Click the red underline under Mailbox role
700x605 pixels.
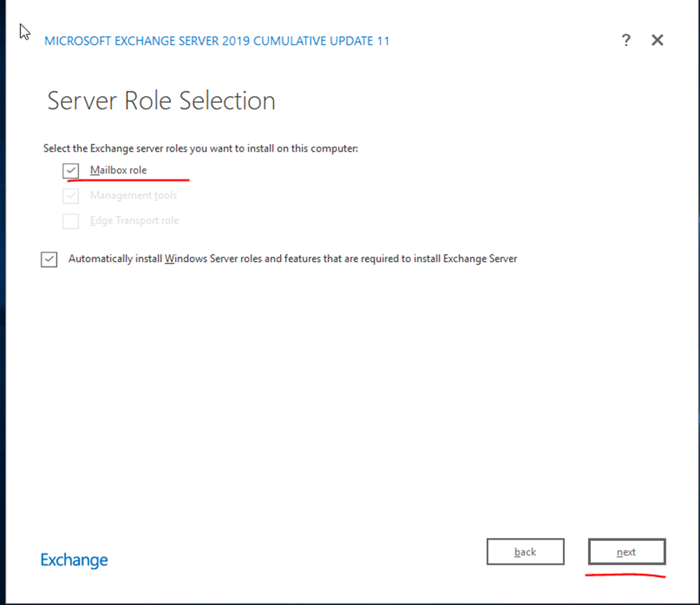click(x=129, y=180)
